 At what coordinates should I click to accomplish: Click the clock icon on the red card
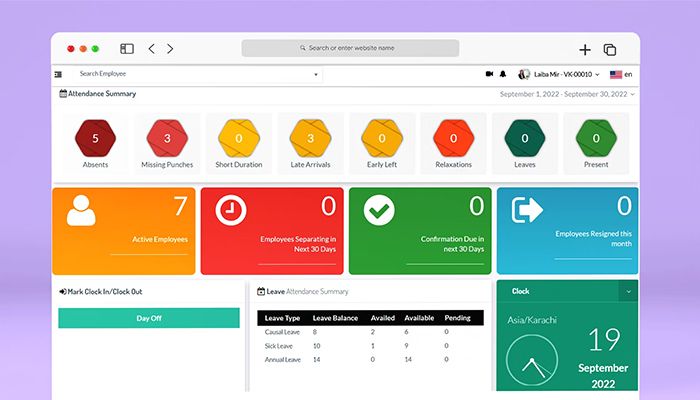point(231,210)
